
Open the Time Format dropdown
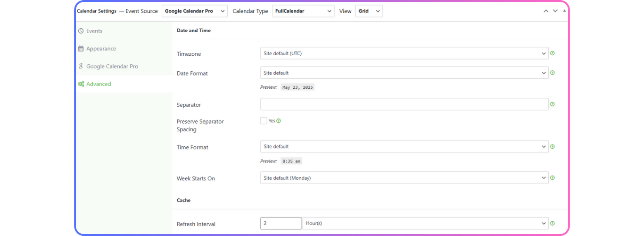tap(404, 146)
